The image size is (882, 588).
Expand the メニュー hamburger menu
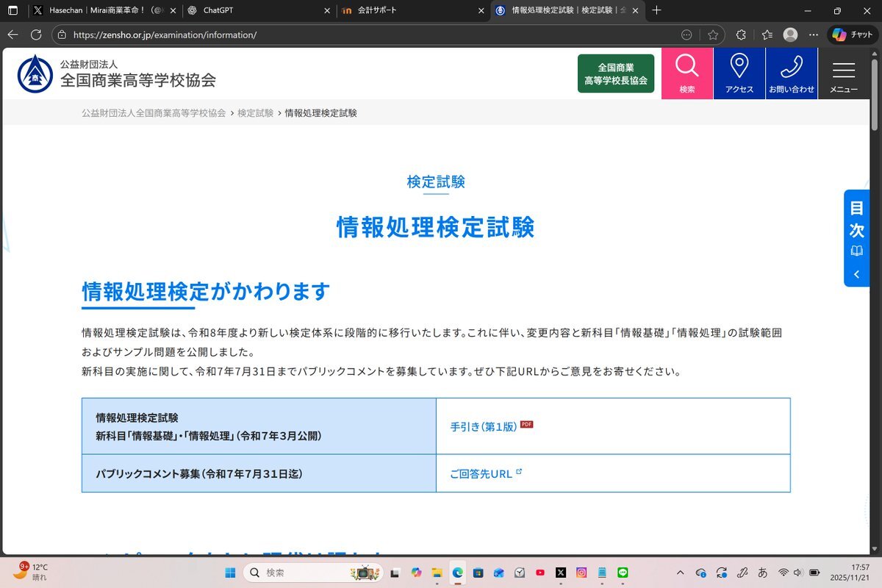pyautogui.click(x=843, y=73)
